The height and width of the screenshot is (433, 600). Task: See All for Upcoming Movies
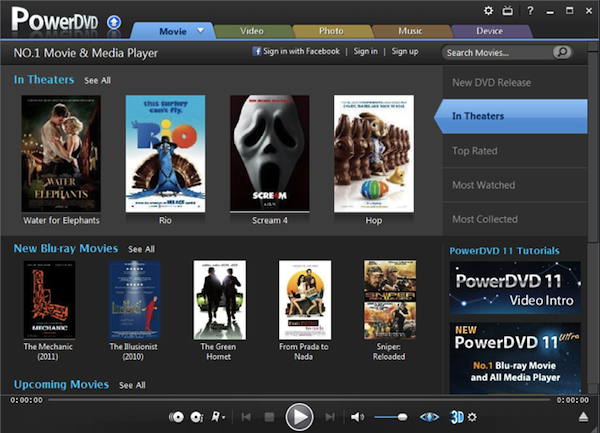132,385
